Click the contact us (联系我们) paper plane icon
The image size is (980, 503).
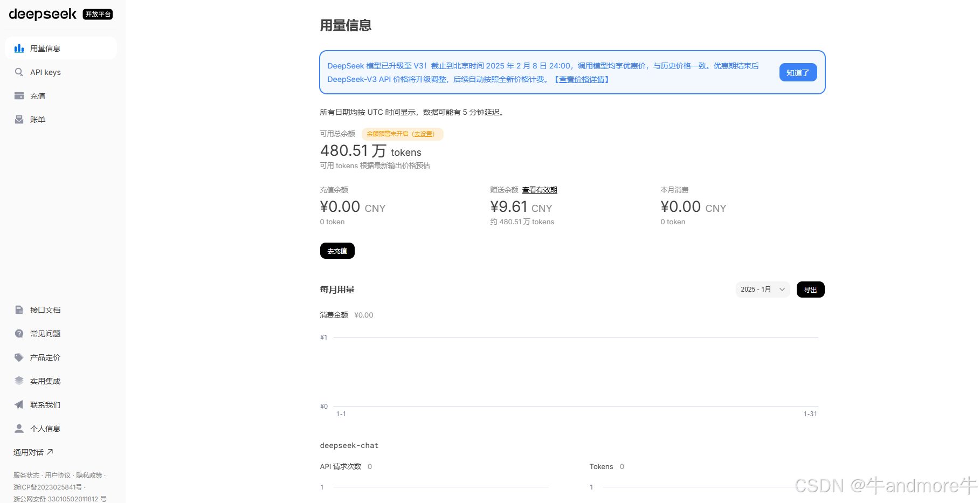(x=19, y=405)
